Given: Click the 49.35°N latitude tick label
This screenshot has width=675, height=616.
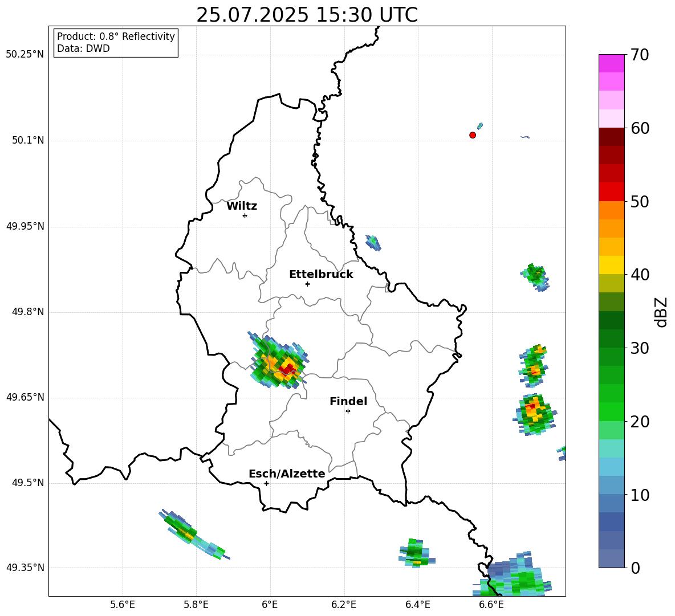Looking at the screenshot, I should (x=25, y=568).
